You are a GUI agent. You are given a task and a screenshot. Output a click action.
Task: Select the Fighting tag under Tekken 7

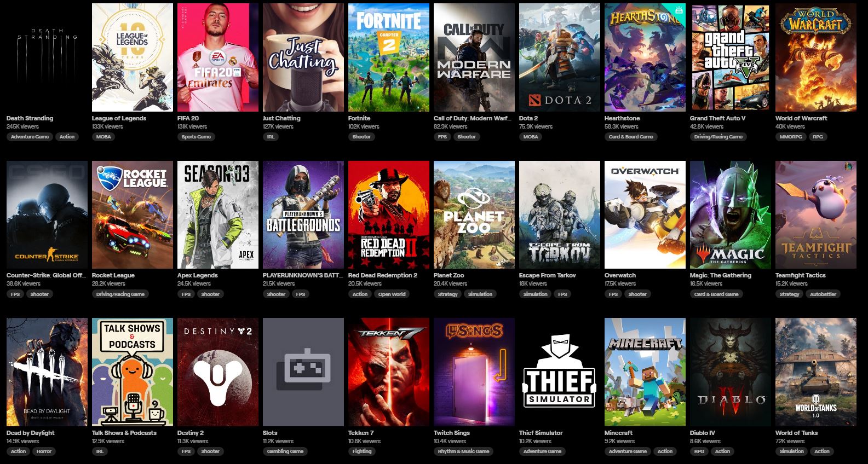[362, 451]
